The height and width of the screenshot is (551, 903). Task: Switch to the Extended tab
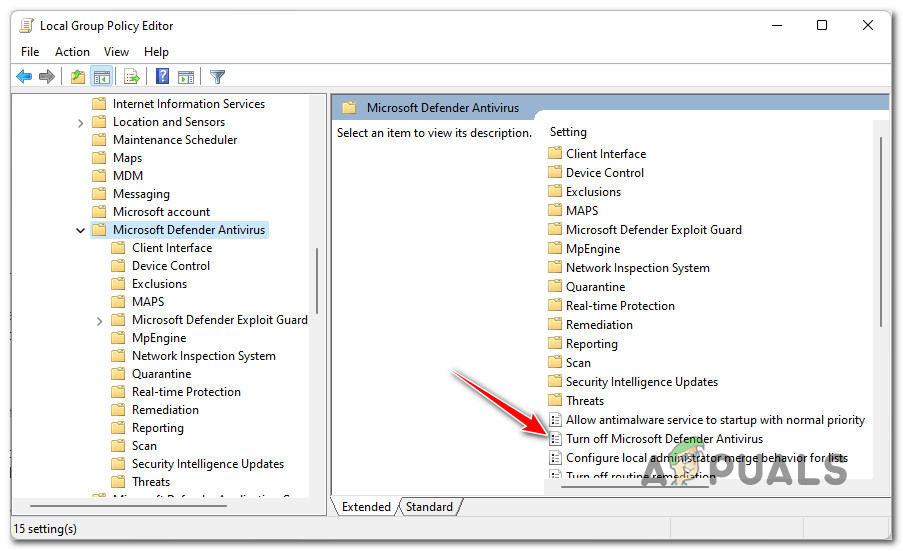[366, 507]
